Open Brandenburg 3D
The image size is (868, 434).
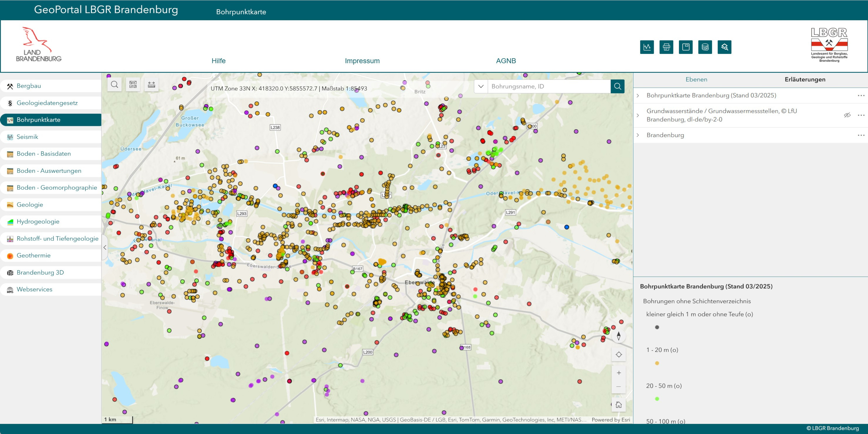coord(51,273)
